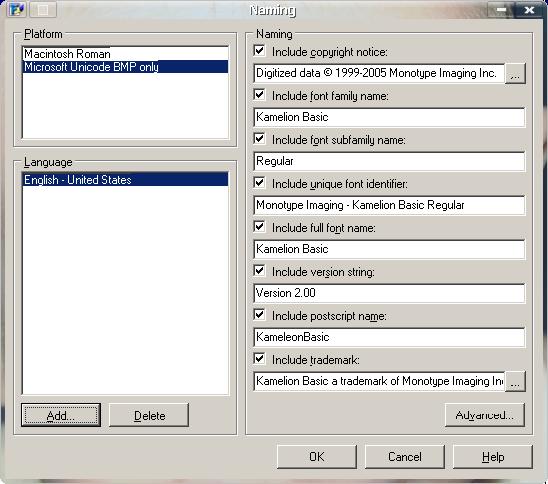Minimize the Naming dialog window
This screenshot has width=548, height=484.
tap(501, 10)
